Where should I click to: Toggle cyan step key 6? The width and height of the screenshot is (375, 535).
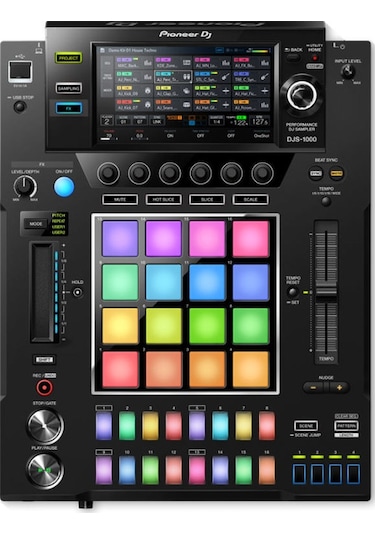click(220, 426)
